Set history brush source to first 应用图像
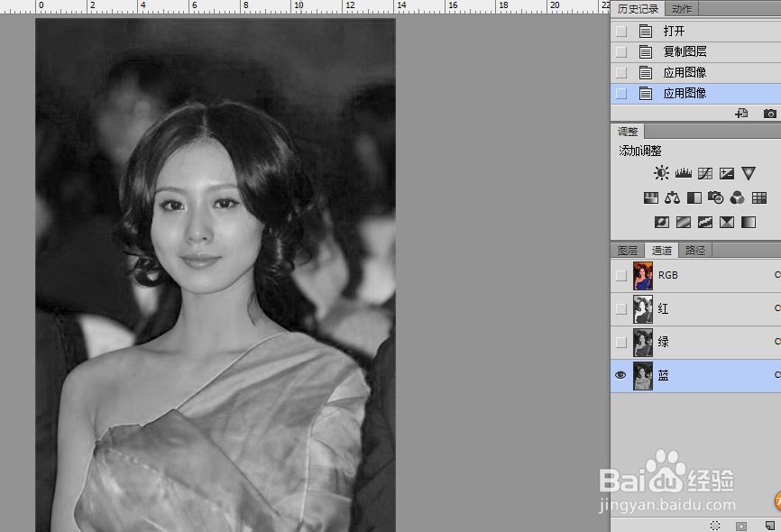The height and width of the screenshot is (532, 781). [621, 73]
